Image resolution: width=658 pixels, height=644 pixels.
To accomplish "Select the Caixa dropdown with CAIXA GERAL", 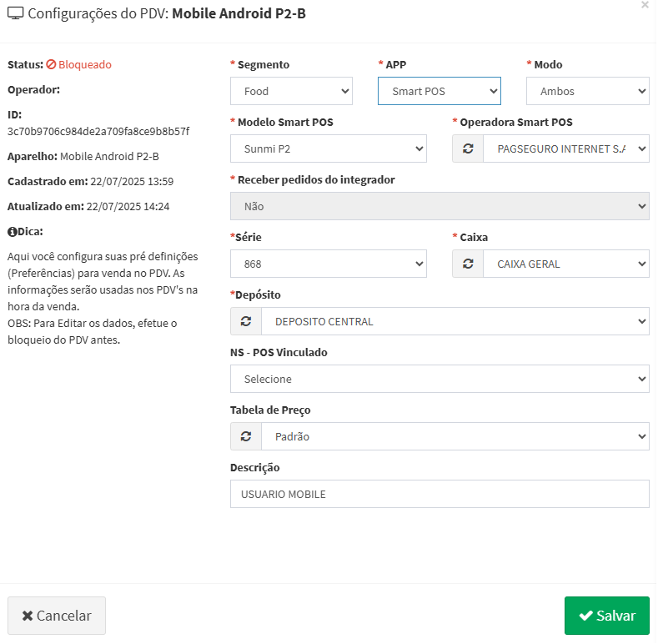I will pos(565,264).
